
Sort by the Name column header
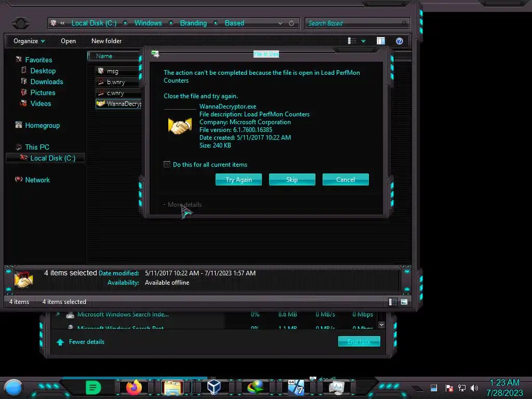point(114,56)
